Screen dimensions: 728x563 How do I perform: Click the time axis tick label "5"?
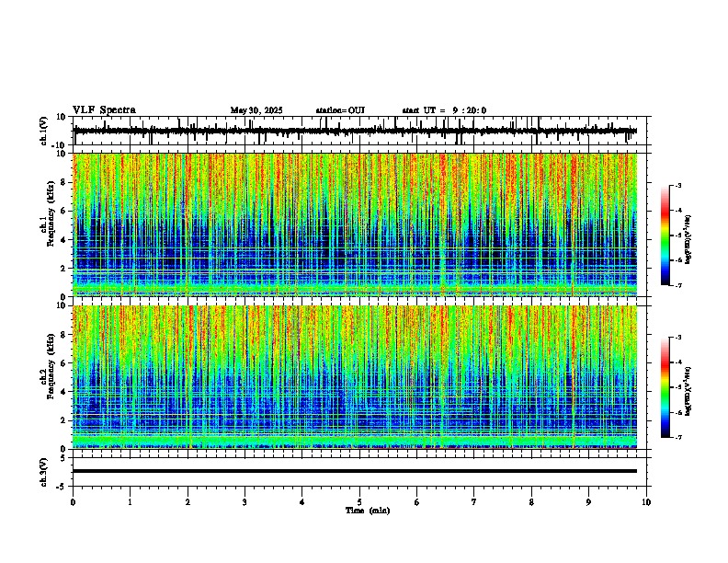coord(359,502)
